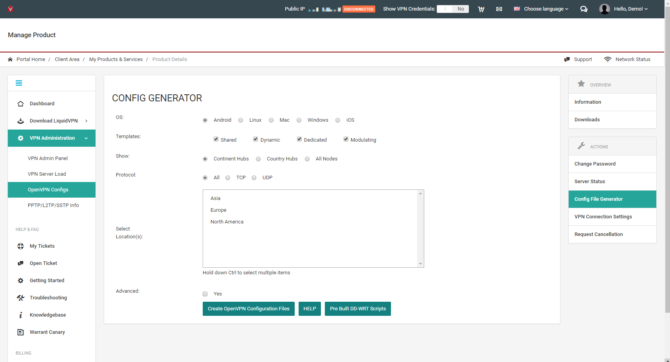The width and height of the screenshot is (670, 362).
Task: Toggle the sidebar hamburger menu icon
Action: click(19, 83)
